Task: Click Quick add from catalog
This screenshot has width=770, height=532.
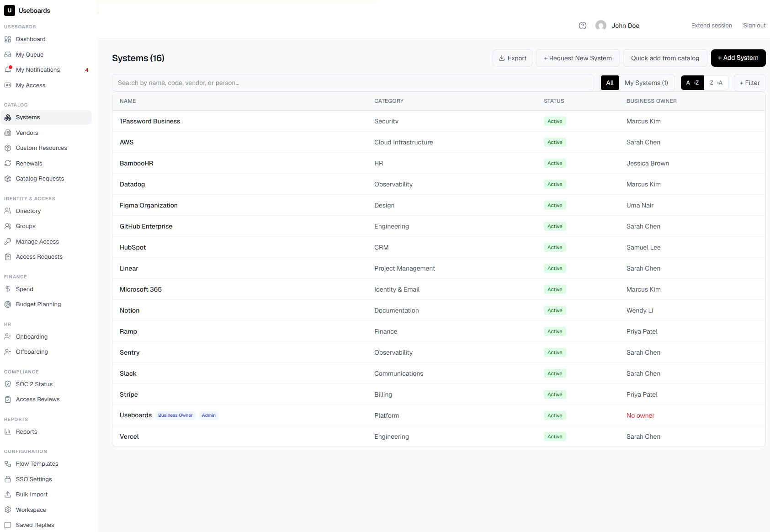Action: click(x=665, y=58)
